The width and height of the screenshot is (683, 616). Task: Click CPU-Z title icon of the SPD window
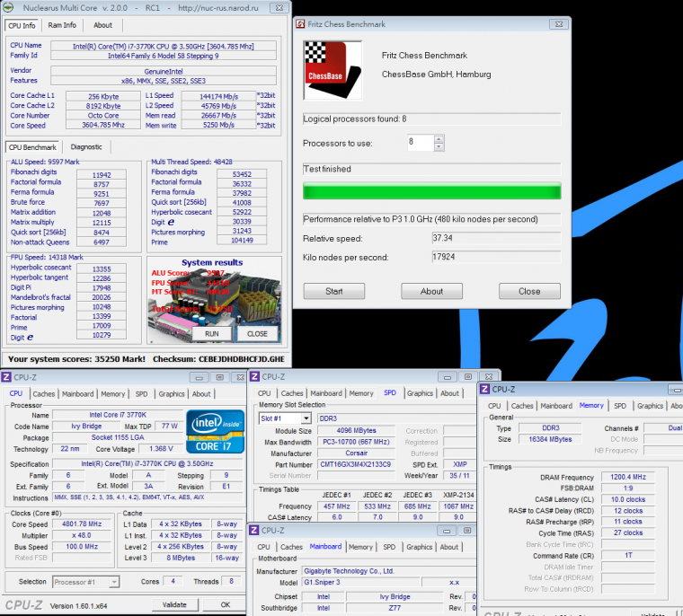click(x=255, y=375)
